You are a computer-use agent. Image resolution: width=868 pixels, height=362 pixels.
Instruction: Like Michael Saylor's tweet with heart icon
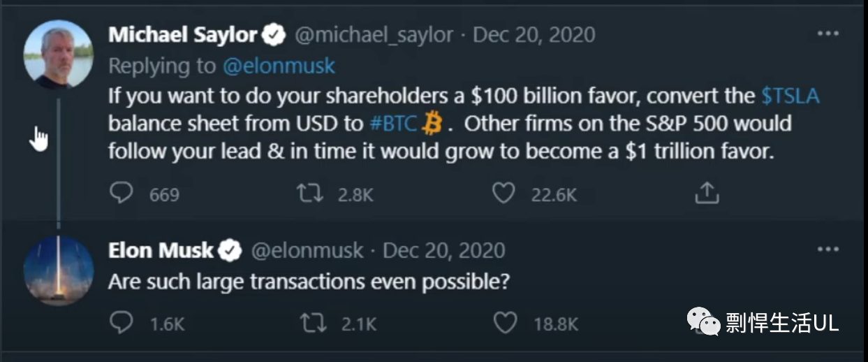tap(503, 194)
